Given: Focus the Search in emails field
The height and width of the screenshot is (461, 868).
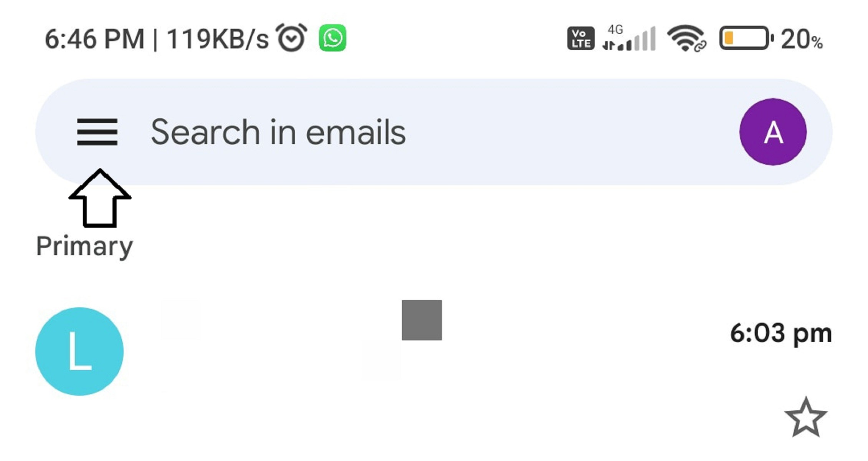Looking at the screenshot, I should 278,132.
